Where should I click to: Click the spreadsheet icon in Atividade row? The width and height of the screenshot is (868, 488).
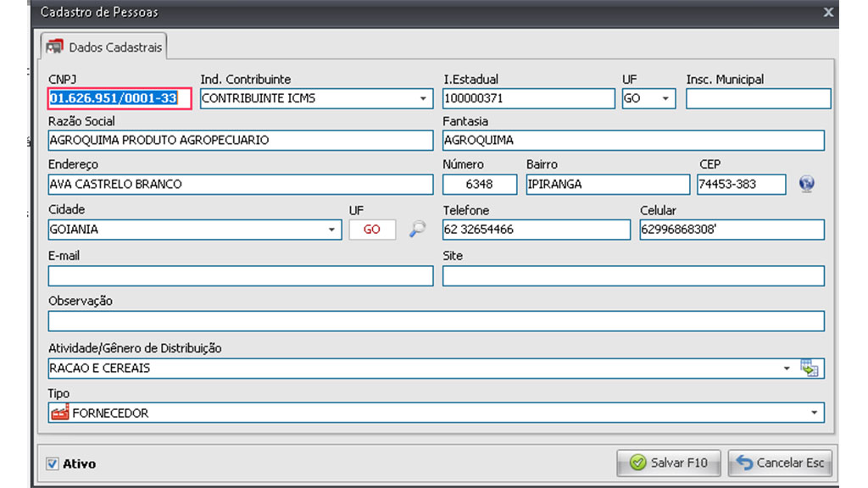tap(810, 368)
